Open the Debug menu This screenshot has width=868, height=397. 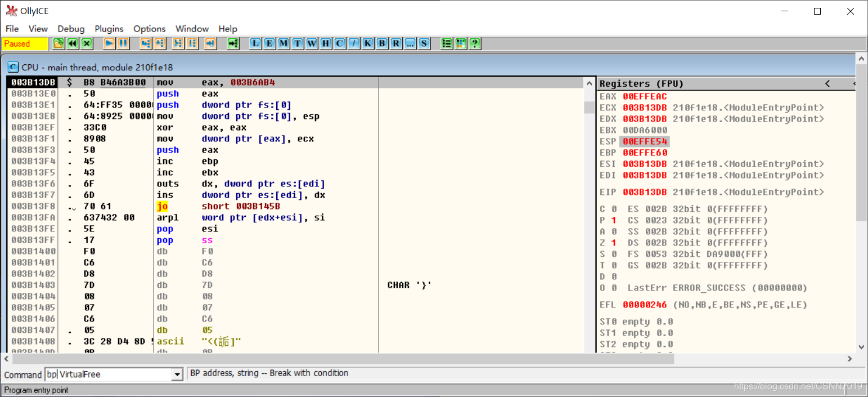71,29
